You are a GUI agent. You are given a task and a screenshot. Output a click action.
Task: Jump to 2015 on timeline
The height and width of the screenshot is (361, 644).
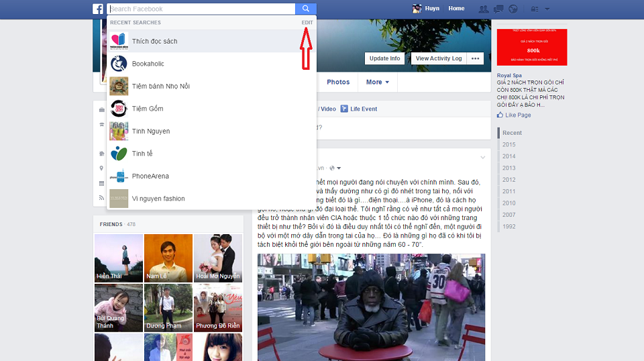[509, 144]
